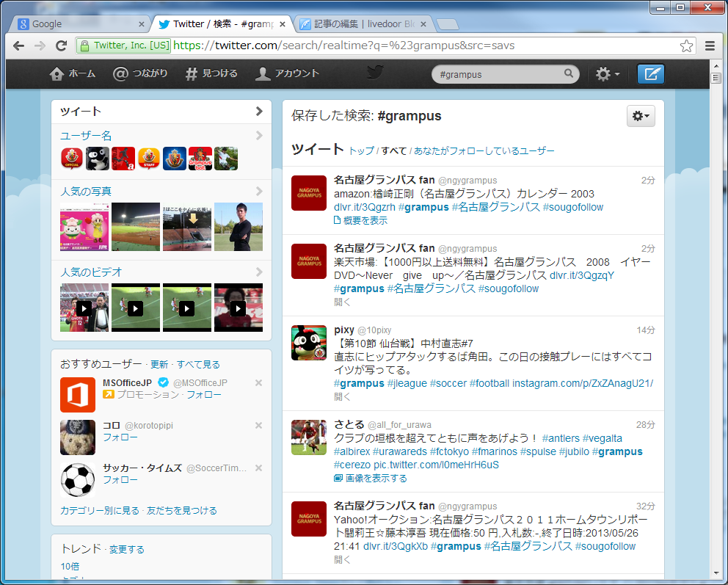Select the トップ tweets filter
728x585 pixels.
pyautogui.click(x=361, y=151)
